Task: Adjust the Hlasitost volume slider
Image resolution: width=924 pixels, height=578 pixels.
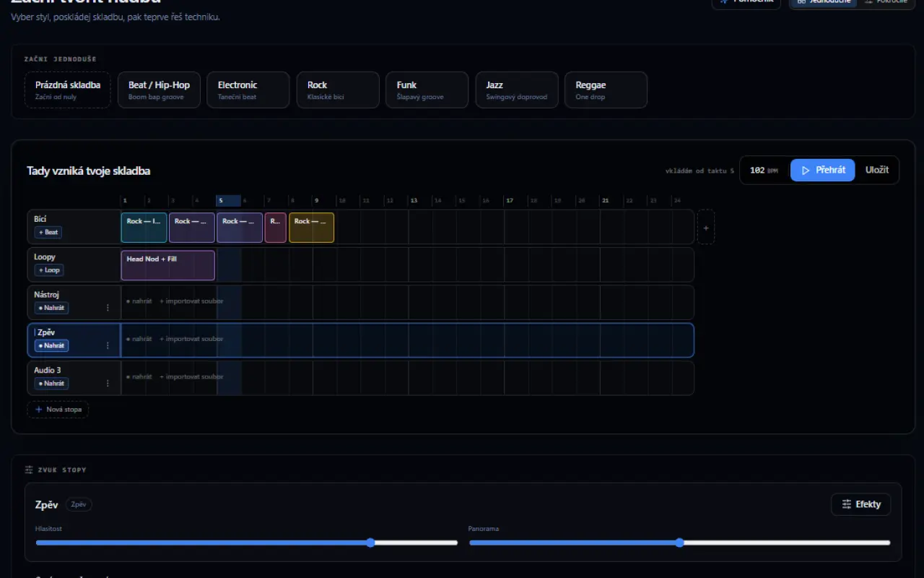Action: point(247,543)
